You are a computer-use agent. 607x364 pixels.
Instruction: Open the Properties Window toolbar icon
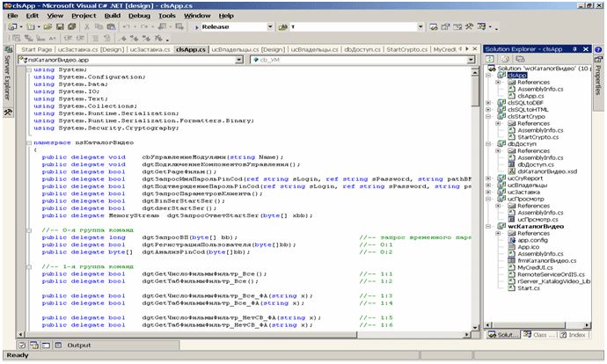pos(445,26)
